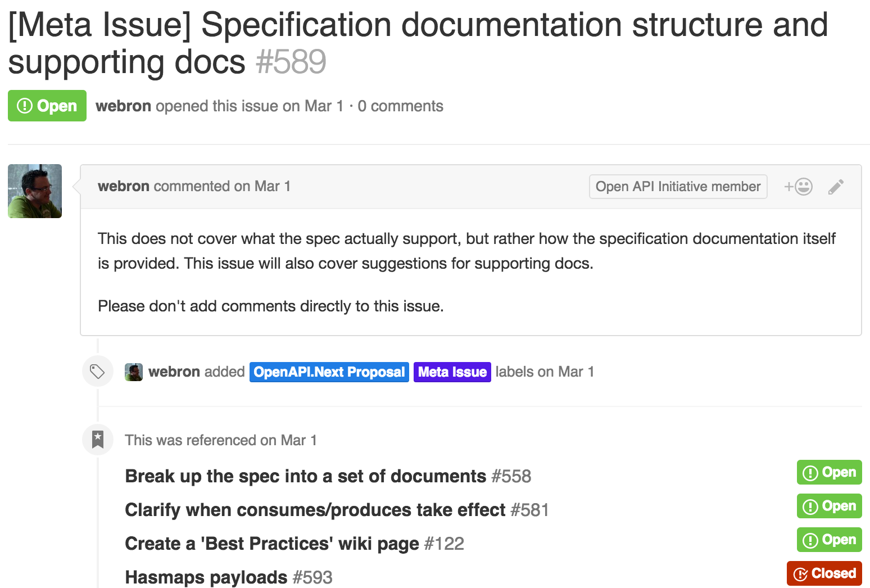This screenshot has width=870, height=588.
Task: Open webron's large profile avatar
Action: coord(34,191)
